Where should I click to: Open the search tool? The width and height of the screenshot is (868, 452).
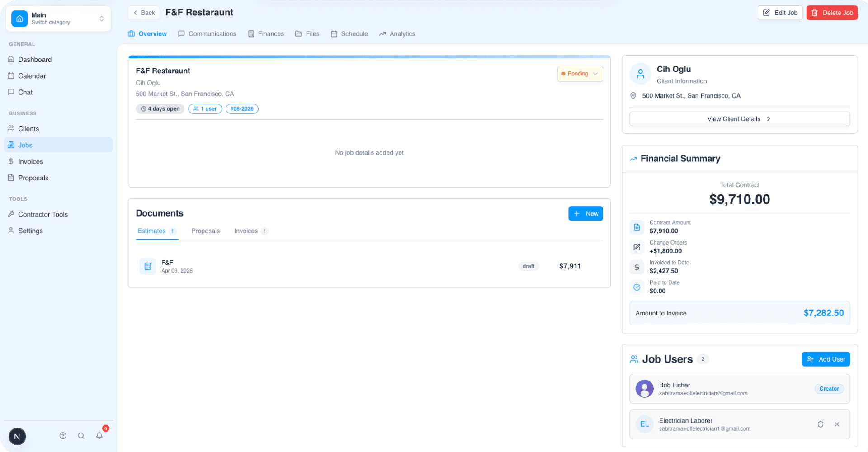81,436
